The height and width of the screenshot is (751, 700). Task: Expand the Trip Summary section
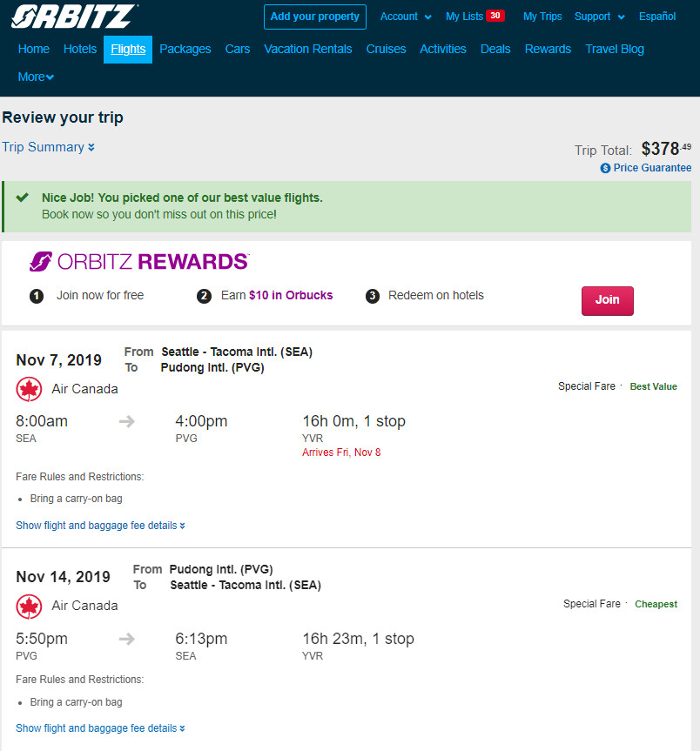click(48, 147)
